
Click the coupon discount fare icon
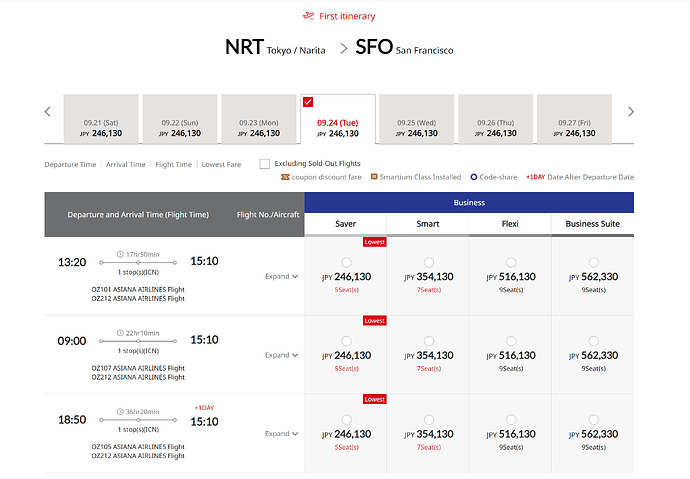click(x=285, y=177)
